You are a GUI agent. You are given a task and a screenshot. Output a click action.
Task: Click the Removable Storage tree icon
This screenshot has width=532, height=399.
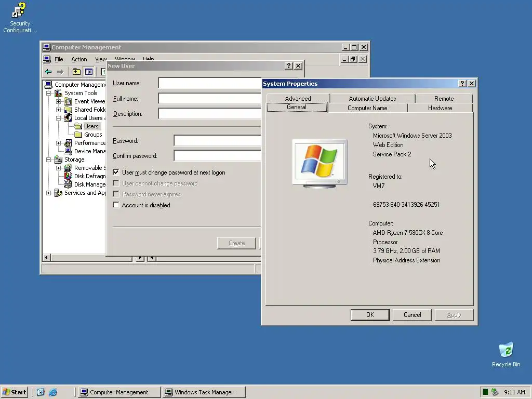coord(68,168)
